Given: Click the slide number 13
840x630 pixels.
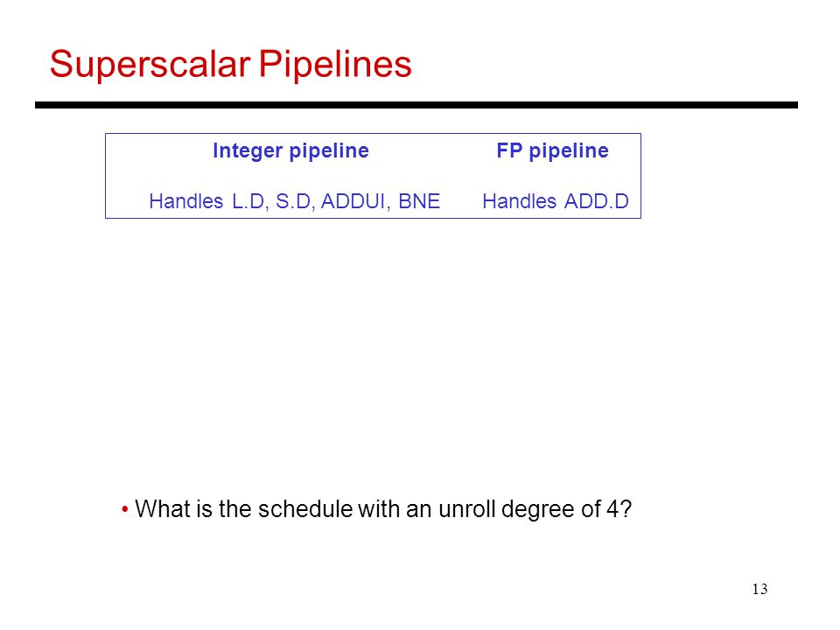Looking at the screenshot, I should (759, 589).
